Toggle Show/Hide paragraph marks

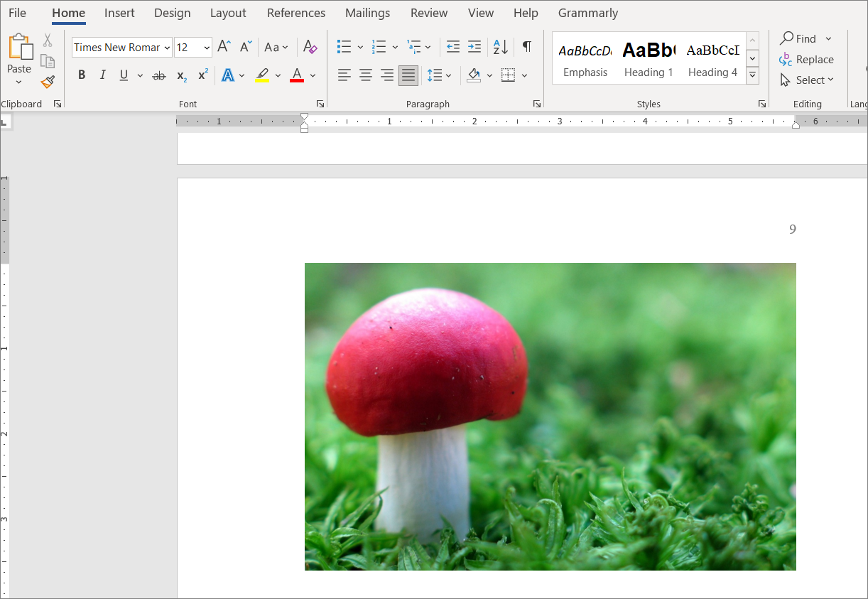526,47
